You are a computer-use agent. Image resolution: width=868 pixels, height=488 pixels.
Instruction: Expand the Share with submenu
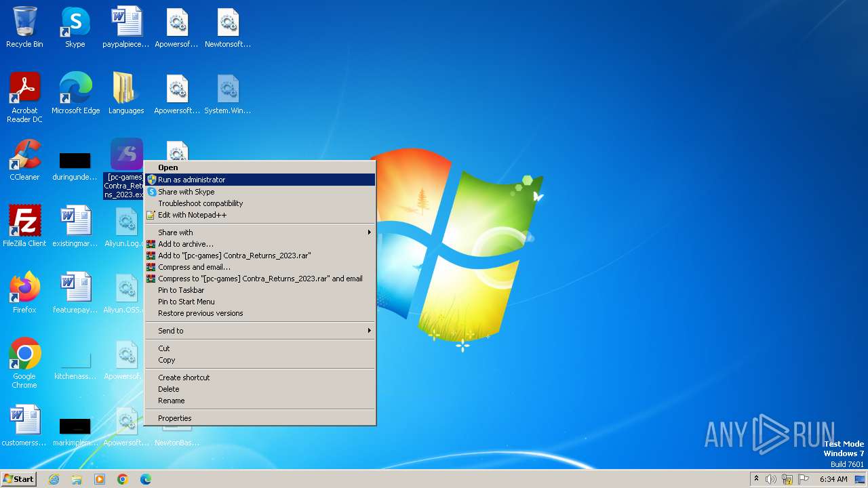point(260,232)
